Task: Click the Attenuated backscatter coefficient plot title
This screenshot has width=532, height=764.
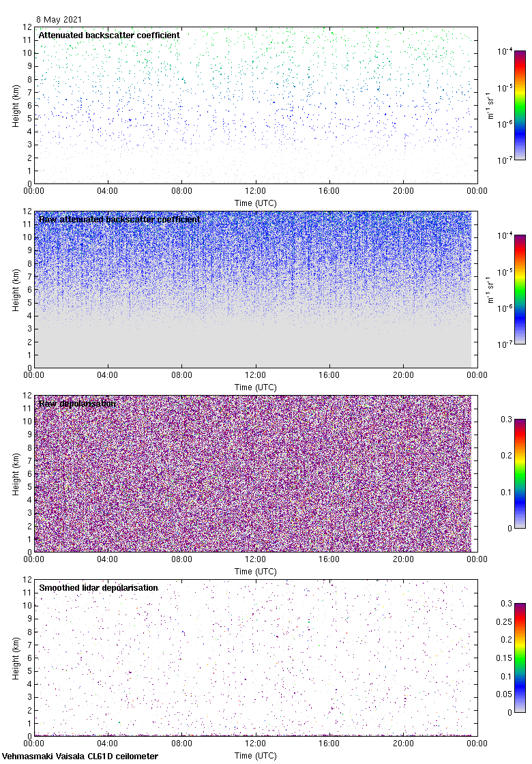Action: tap(109, 35)
